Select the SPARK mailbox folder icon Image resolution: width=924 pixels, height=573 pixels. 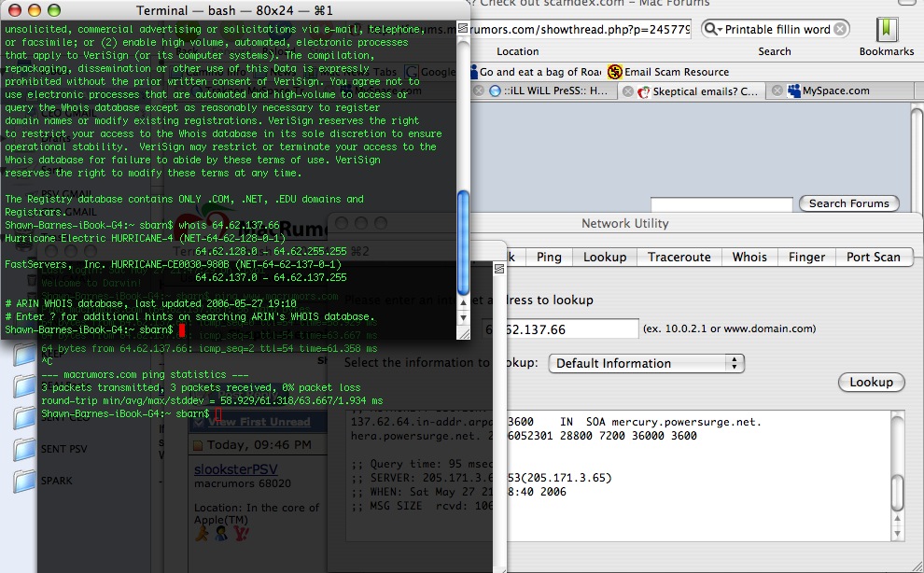click(x=24, y=481)
